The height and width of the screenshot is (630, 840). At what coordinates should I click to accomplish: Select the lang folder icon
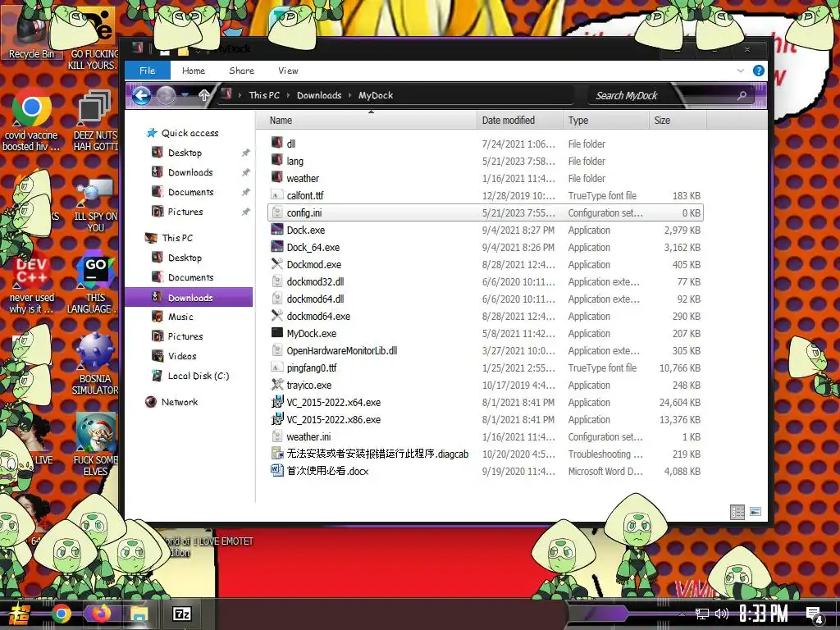[277, 160]
